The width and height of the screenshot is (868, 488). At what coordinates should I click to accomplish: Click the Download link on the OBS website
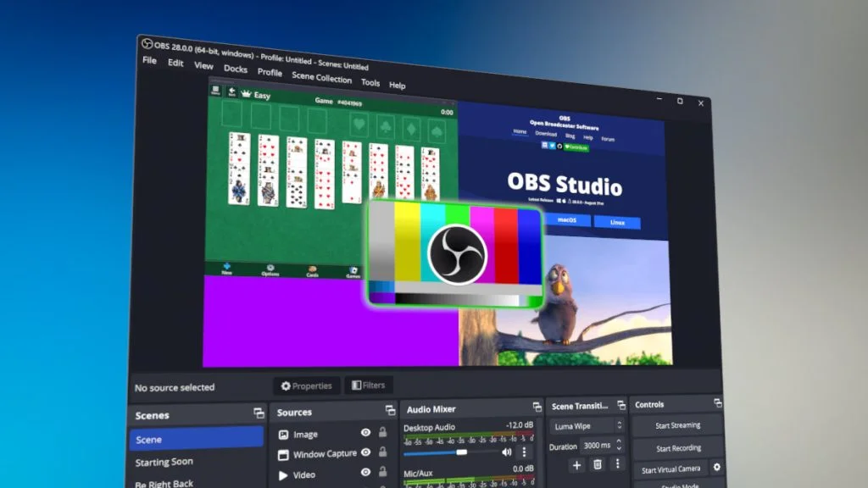click(x=546, y=133)
